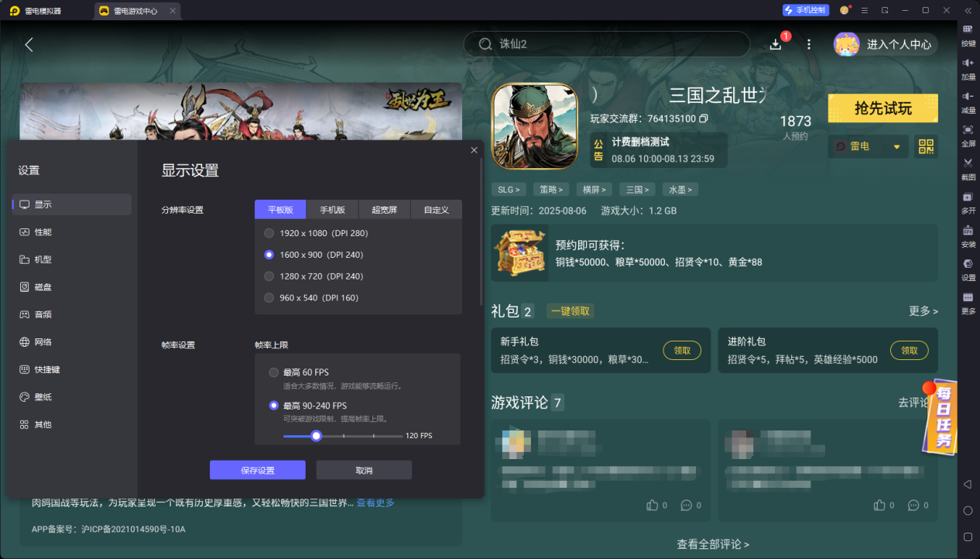Click the Android home circle icon
This screenshot has height=559, width=980.
coord(968,510)
